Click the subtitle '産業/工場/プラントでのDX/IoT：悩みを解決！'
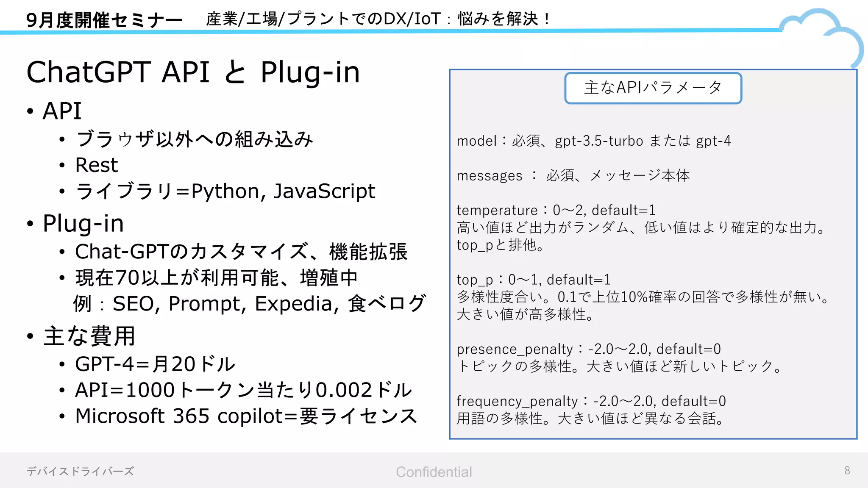 (379, 19)
